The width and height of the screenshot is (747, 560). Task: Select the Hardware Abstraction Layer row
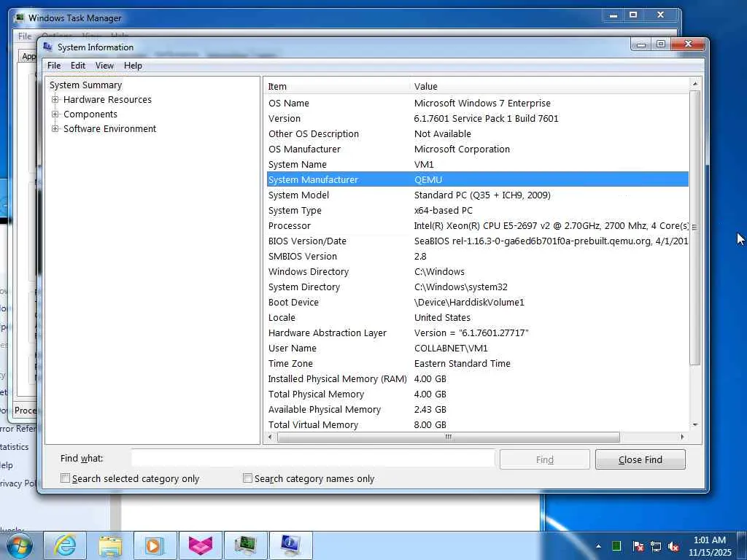click(478, 332)
